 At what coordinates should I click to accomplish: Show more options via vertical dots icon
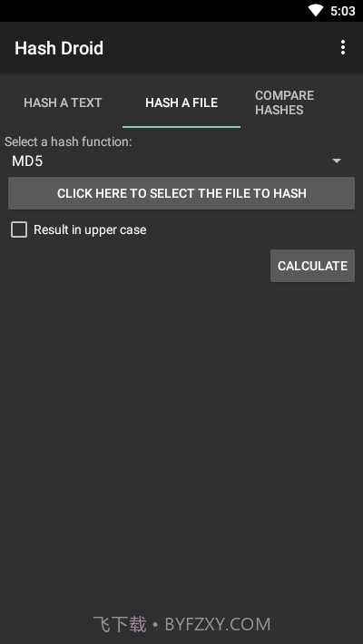tap(343, 48)
